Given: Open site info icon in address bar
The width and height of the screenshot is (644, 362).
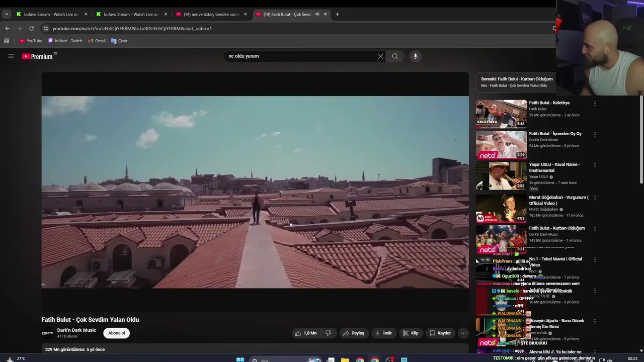Looking at the screenshot, I should pos(46,29).
